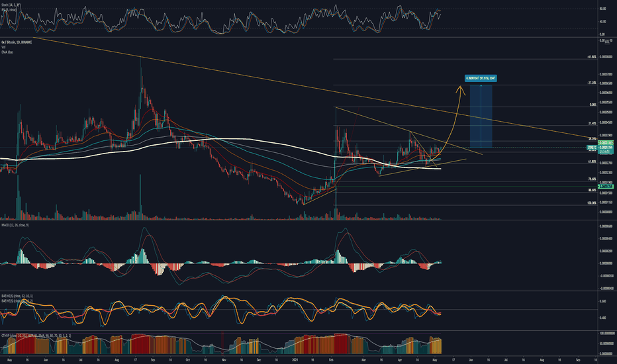Viewport: 617px width, 364px height.
Task: Click second BAD HIS(S) indicator label
Action: [17, 300]
